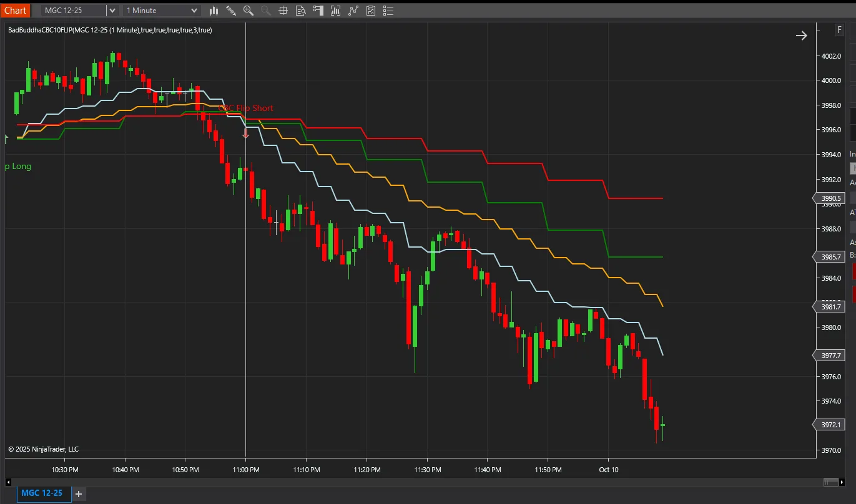Click the horizontal scrollbar thumb
The width and height of the screenshot is (856, 504).
pyautogui.click(x=830, y=482)
